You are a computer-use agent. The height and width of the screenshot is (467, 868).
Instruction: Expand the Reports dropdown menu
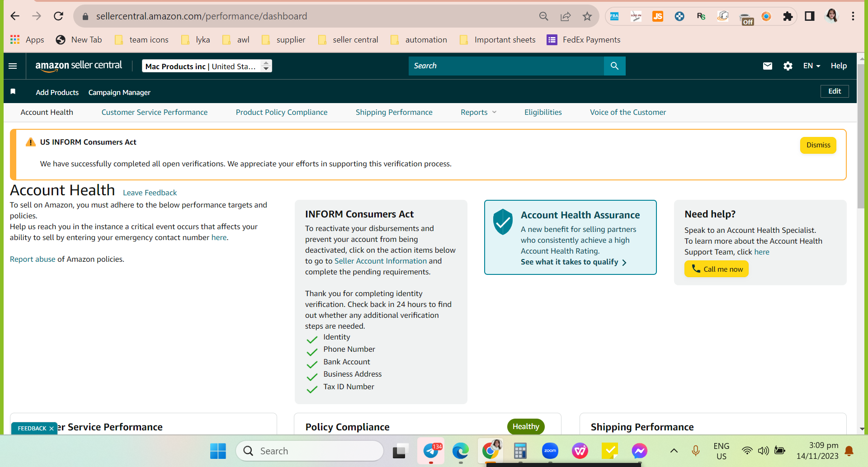(x=478, y=112)
